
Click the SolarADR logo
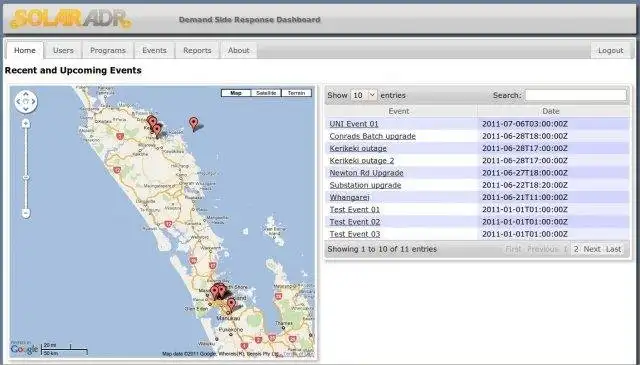[71, 19]
